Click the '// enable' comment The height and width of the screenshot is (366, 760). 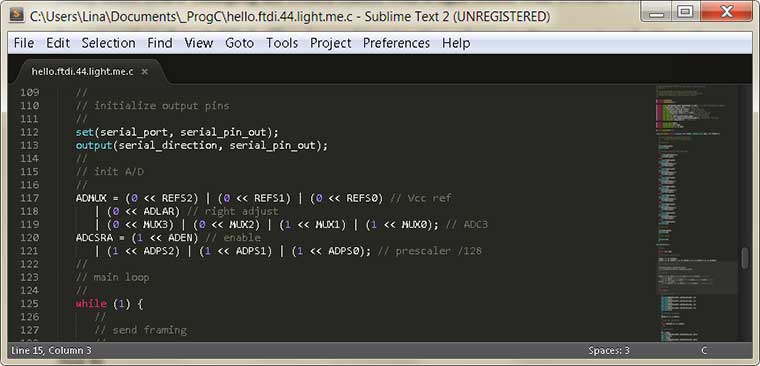click(233, 238)
